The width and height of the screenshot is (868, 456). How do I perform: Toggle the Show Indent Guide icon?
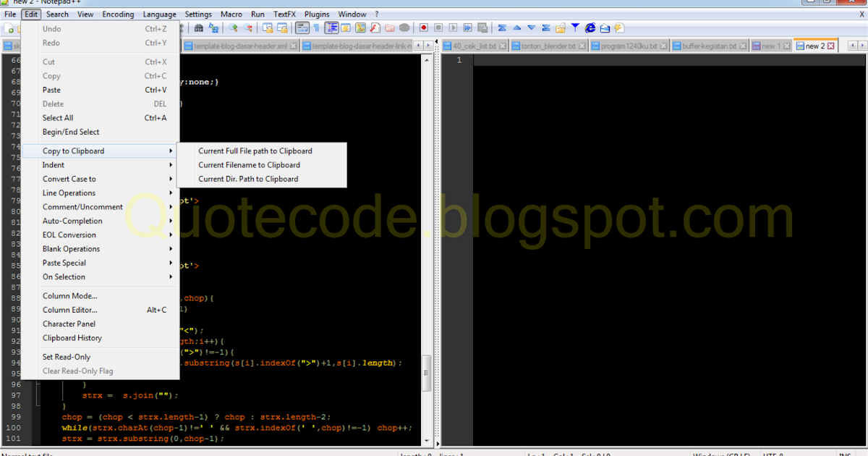331,28
